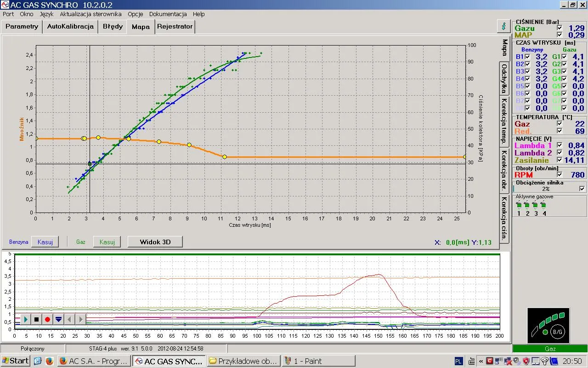This screenshot has height=368, width=588.
Task: Uncheck the Gazu pressure checkbox
Action: click(560, 28)
